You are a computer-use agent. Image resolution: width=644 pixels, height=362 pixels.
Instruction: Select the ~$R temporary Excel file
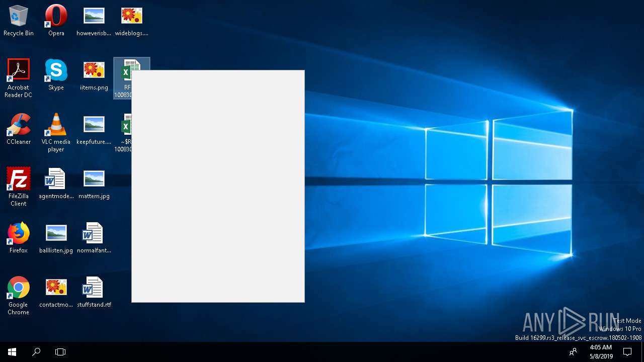[x=123, y=132]
